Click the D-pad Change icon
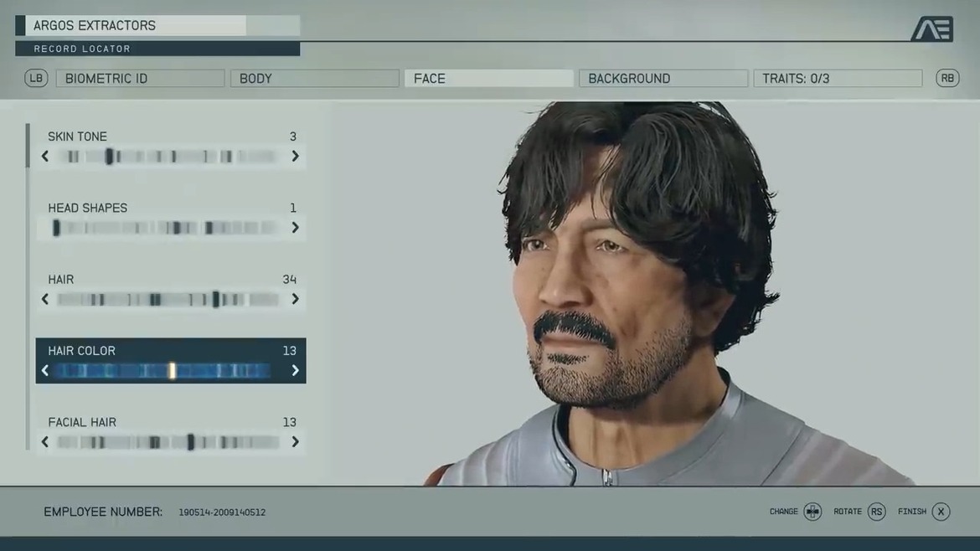This screenshot has width=980, height=551. [812, 512]
